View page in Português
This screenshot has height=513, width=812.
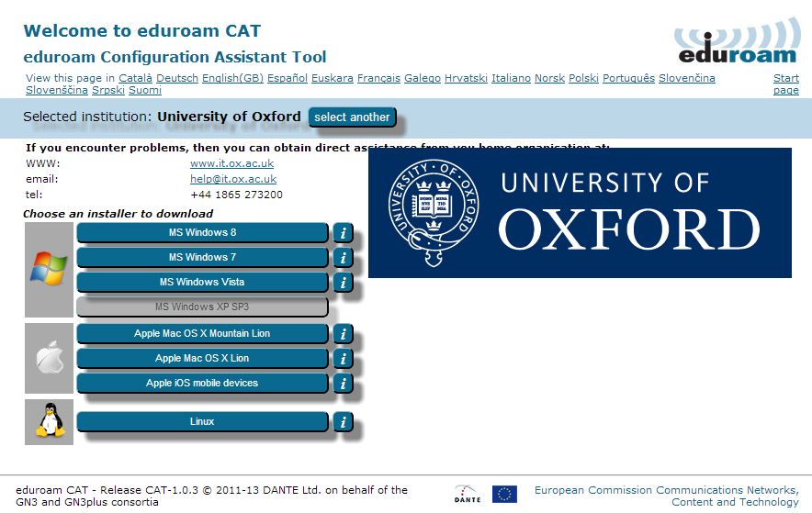tap(628, 78)
